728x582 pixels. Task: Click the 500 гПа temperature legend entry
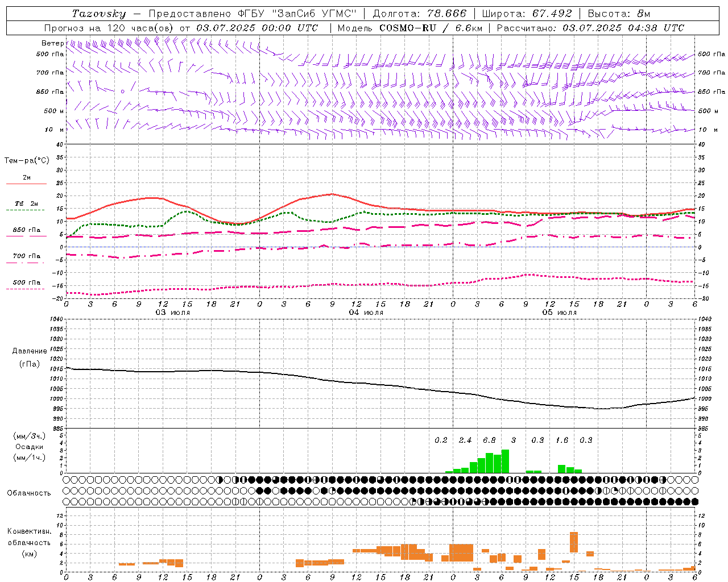pos(26,282)
